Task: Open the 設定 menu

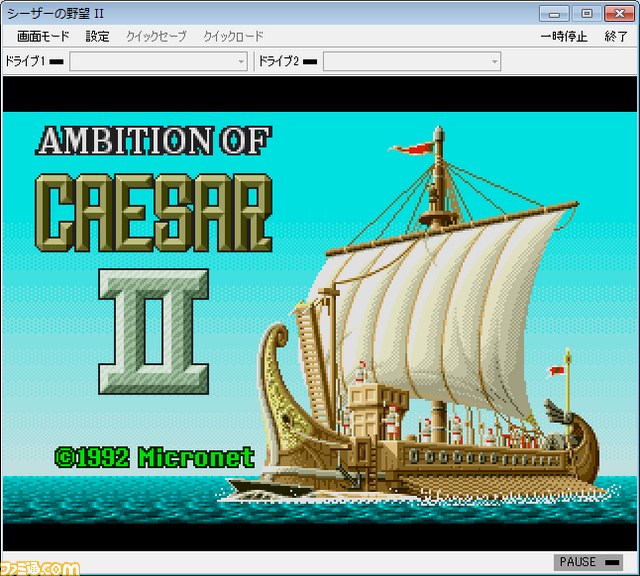Action: [98, 37]
